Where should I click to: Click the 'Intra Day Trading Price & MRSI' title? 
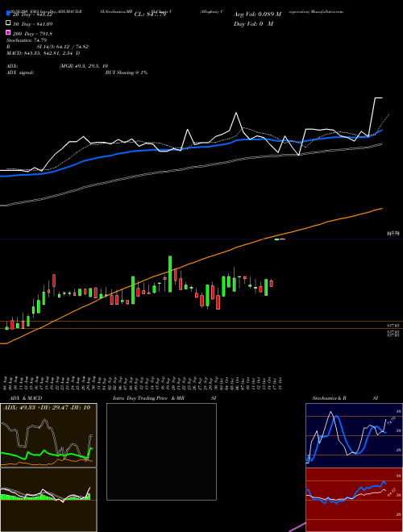[164, 398]
